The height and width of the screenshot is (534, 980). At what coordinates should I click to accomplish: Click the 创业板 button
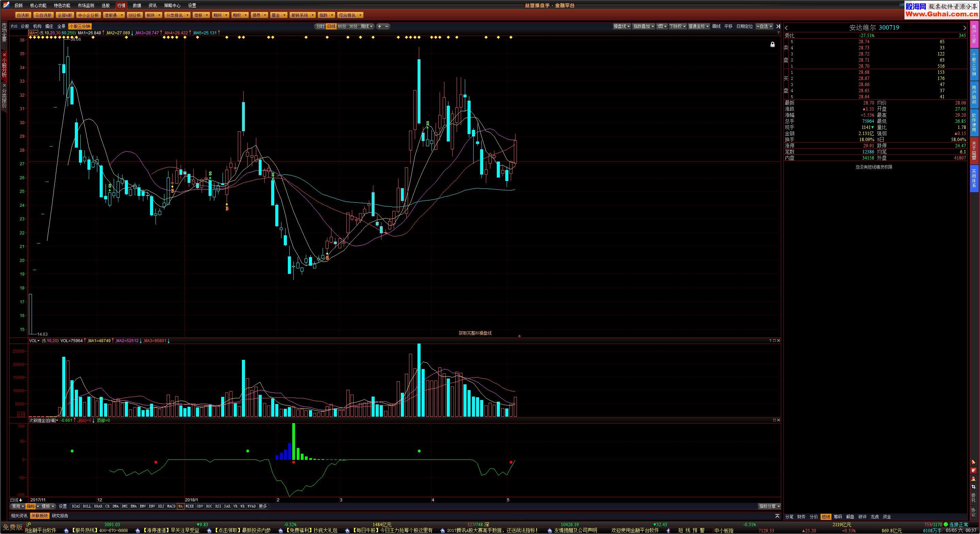click(135, 15)
